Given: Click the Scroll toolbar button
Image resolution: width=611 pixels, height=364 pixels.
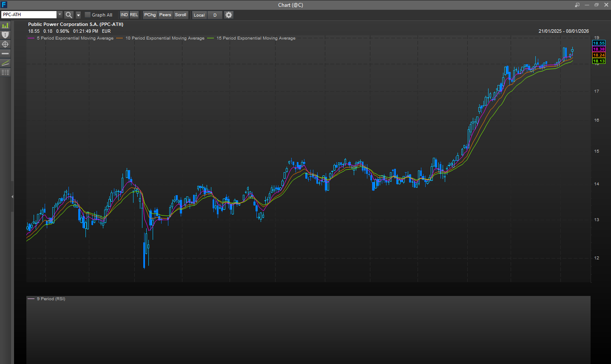Looking at the screenshot, I should click(x=181, y=15).
